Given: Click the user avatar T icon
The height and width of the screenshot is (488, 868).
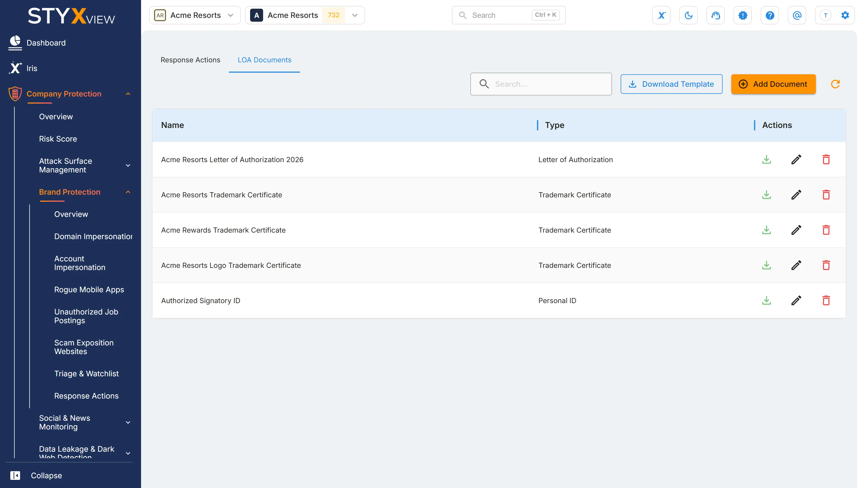Looking at the screenshot, I should 825,15.
